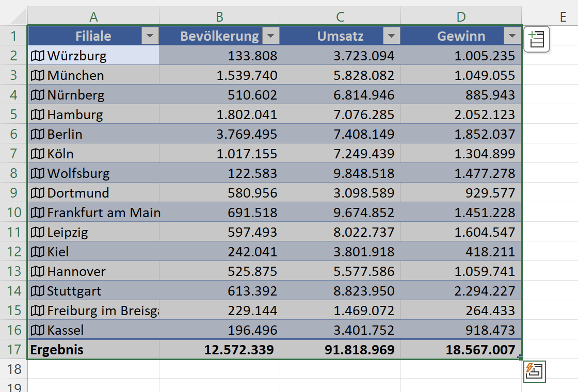Click the geography icon next to Berlin
Image resolution: width=578 pixels, height=392 pixels.
coord(37,134)
